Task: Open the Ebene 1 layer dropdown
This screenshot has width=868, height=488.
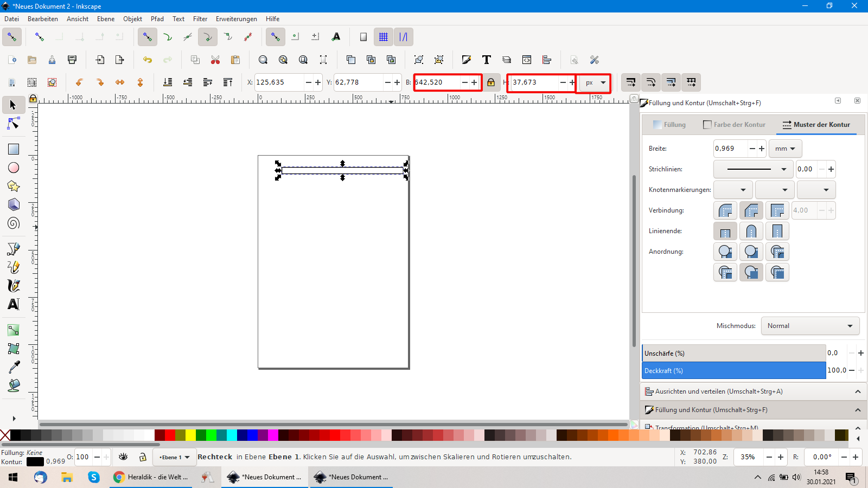Action: point(174,457)
